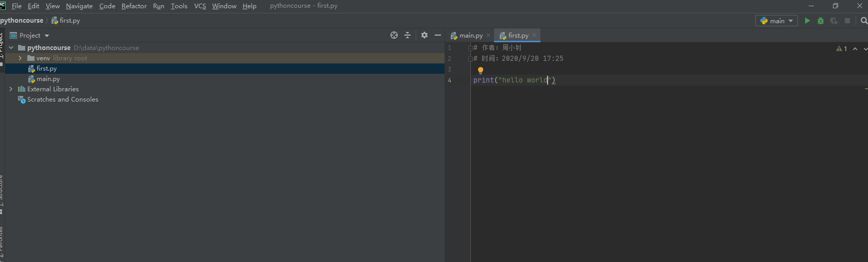
Task: Collapse all using Project panel toolbar icon
Action: click(x=407, y=35)
